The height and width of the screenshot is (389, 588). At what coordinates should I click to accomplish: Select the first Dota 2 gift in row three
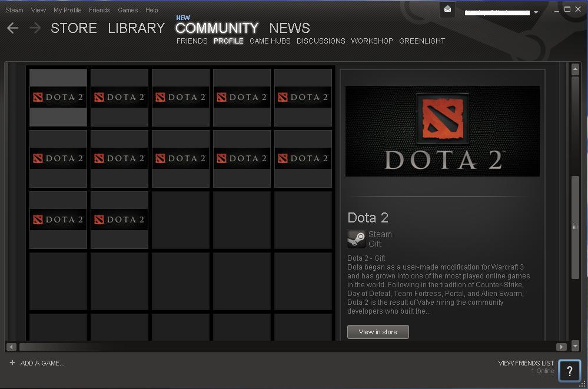(x=58, y=220)
